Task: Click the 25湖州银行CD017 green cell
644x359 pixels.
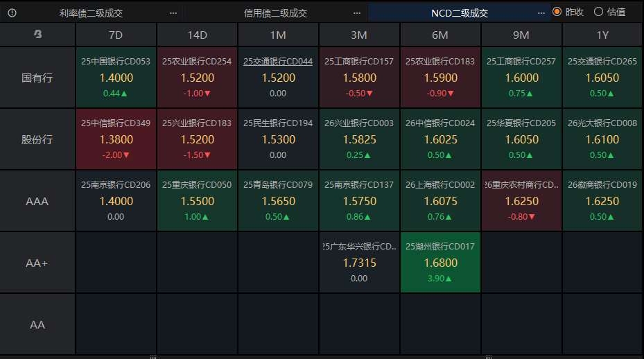Action: click(440, 263)
